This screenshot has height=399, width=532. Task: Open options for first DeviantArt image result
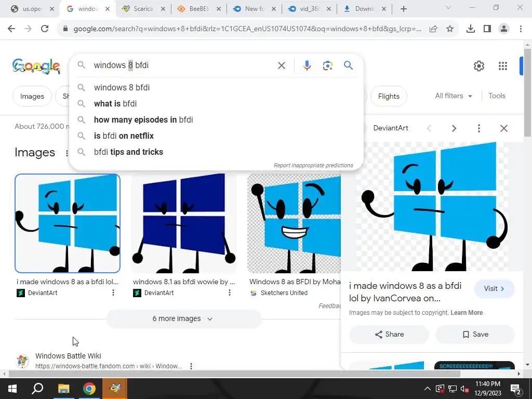[113, 292]
